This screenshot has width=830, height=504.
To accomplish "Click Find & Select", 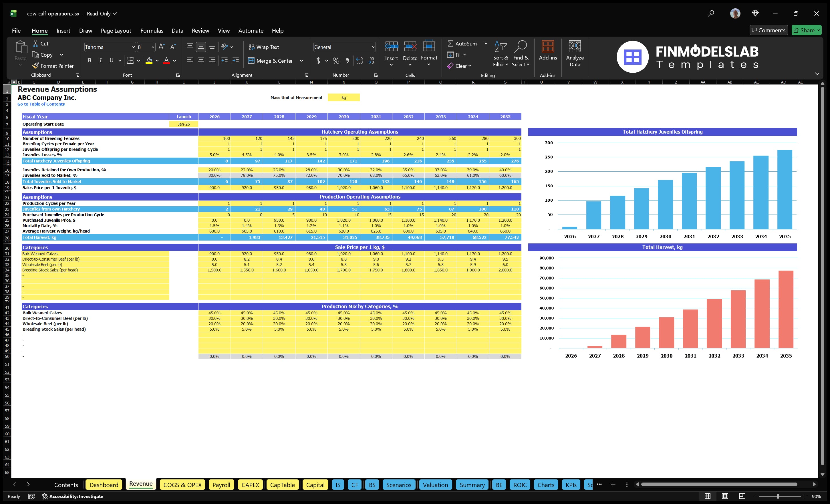I will pyautogui.click(x=521, y=54).
